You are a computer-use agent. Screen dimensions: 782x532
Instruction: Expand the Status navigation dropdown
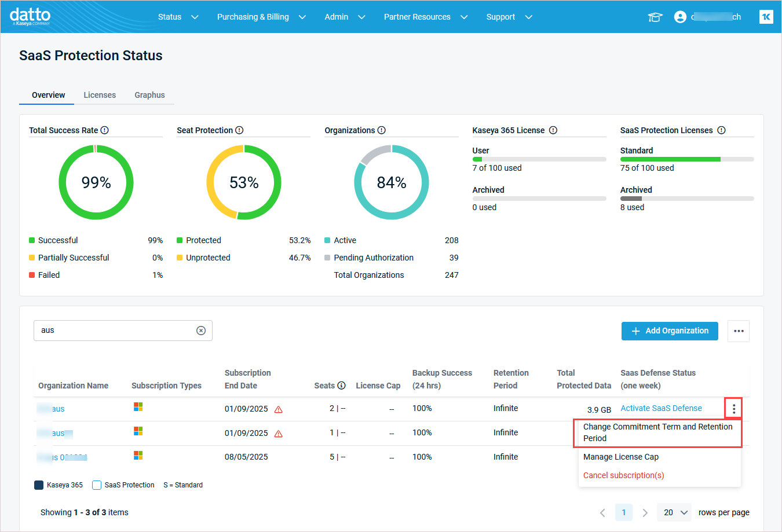(x=178, y=17)
